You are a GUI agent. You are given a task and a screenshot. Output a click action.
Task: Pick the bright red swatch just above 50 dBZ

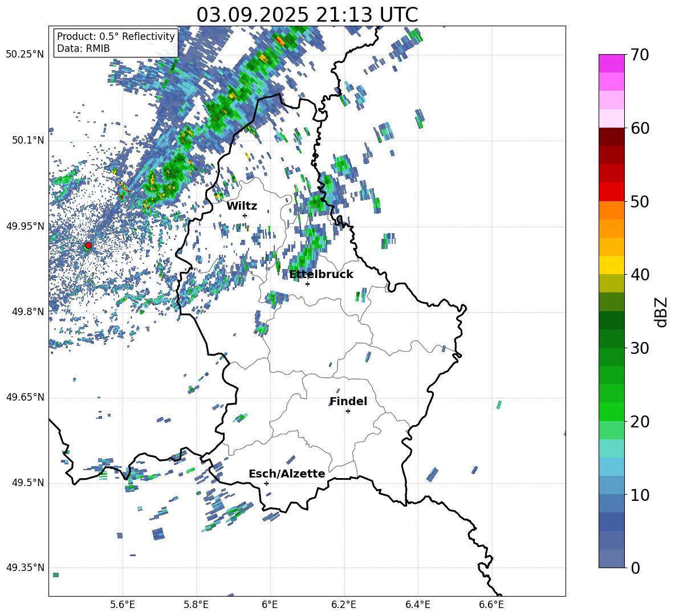[x=611, y=192]
